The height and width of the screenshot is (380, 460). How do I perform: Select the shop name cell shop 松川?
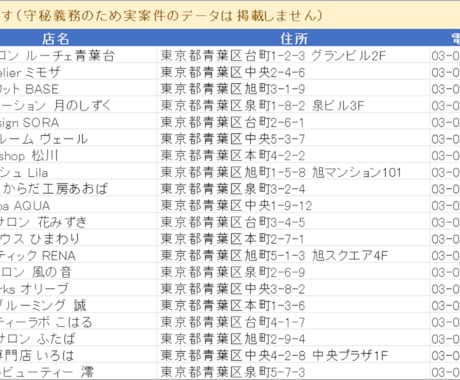[x=78, y=155]
